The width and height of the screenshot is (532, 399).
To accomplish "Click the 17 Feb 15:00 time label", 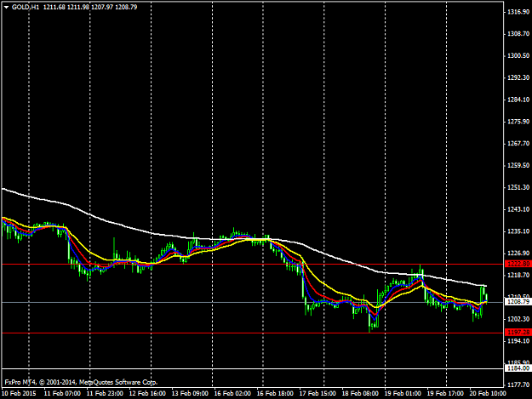I will coord(317,394).
